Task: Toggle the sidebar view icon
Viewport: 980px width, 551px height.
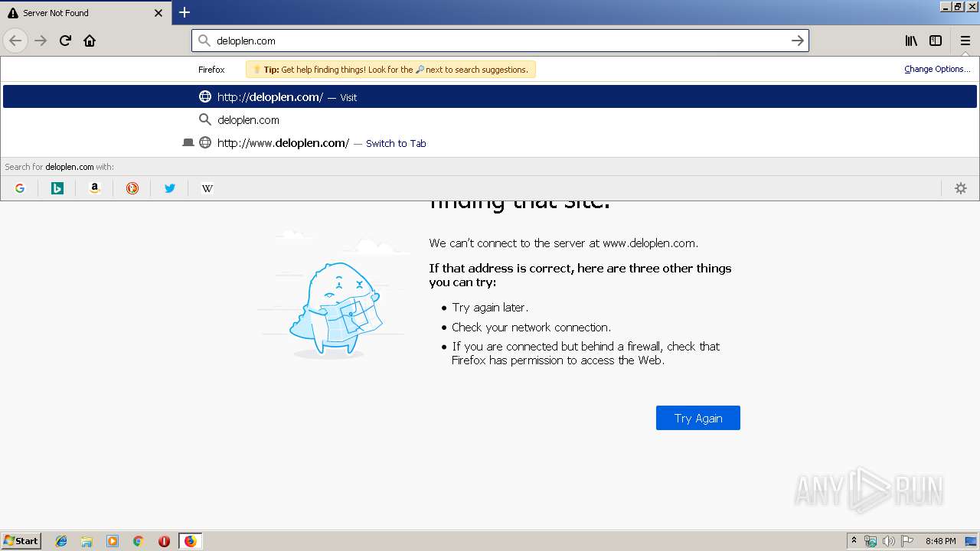Action: [x=936, y=41]
